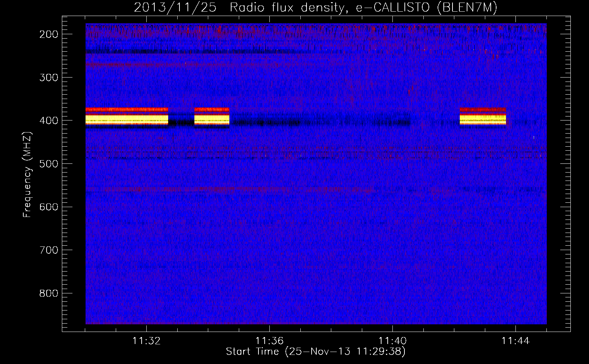The image size is (589, 364).
Task: Click the 400 frequency tick label
Action: (x=49, y=120)
